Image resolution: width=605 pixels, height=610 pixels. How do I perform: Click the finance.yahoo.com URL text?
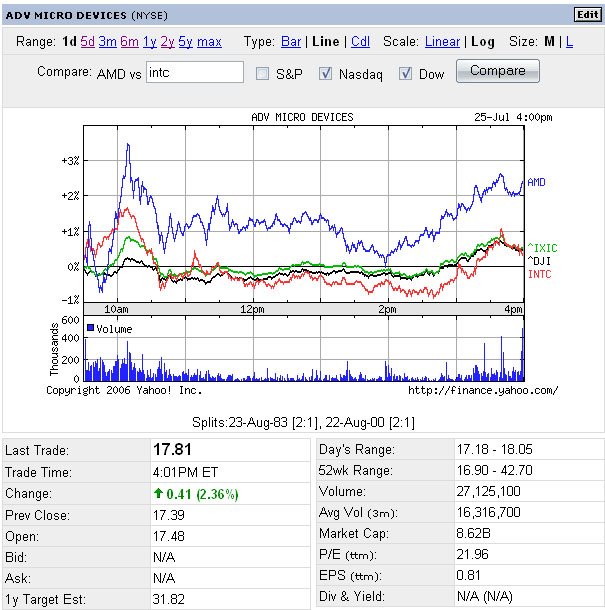pyautogui.click(x=483, y=390)
